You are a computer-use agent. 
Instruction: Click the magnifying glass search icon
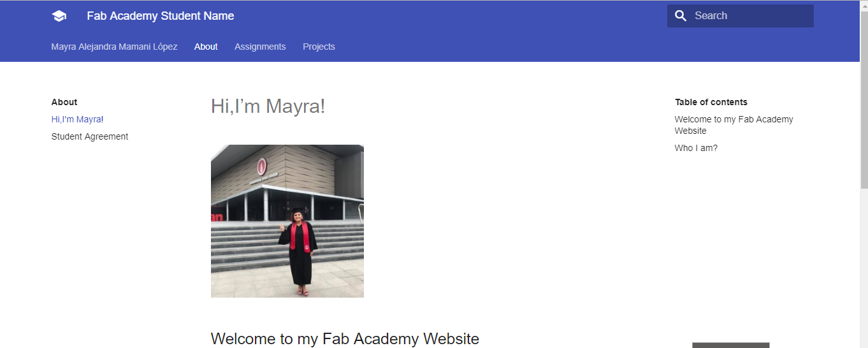click(x=681, y=16)
